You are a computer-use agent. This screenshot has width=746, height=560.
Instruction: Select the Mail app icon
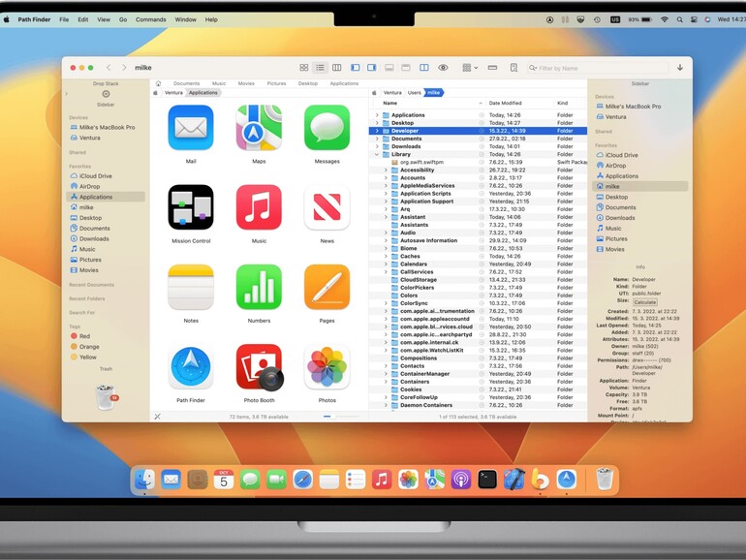pos(191,128)
